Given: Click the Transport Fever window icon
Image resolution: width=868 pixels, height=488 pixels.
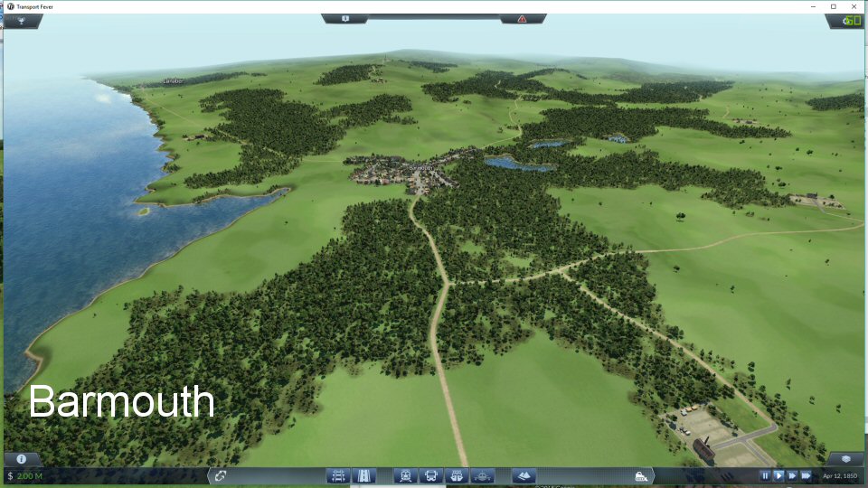Looking at the screenshot, I should (x=10, y=6).
